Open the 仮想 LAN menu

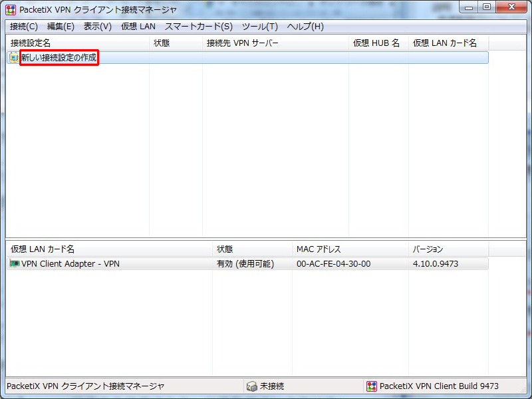138,27
